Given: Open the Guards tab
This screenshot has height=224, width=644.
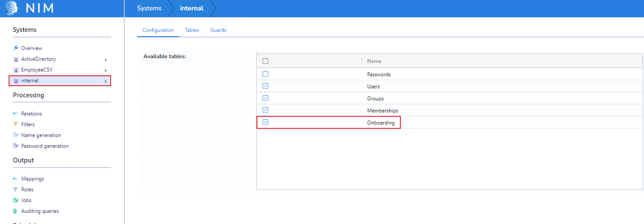Looking at the screenshot, I should [218, 30].
